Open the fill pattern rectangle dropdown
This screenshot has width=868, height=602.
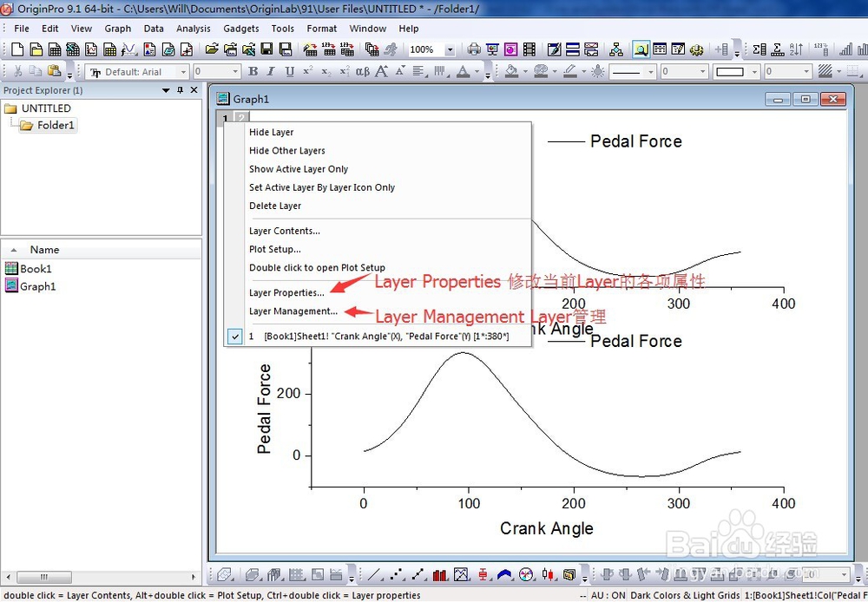754,71
